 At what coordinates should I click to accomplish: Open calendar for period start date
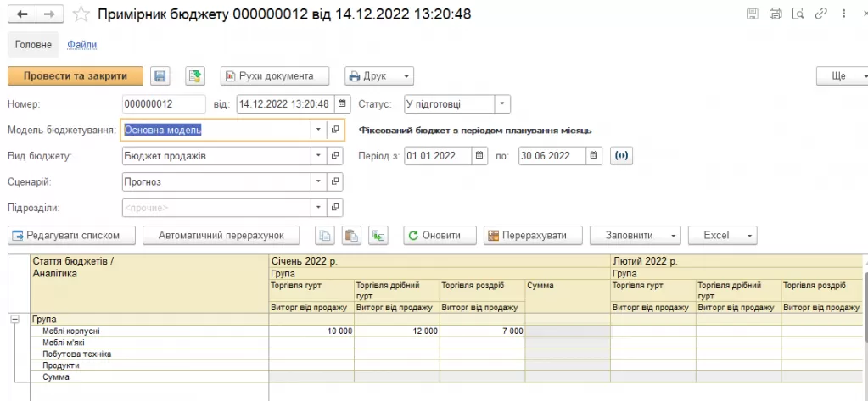tap(480, 156)
